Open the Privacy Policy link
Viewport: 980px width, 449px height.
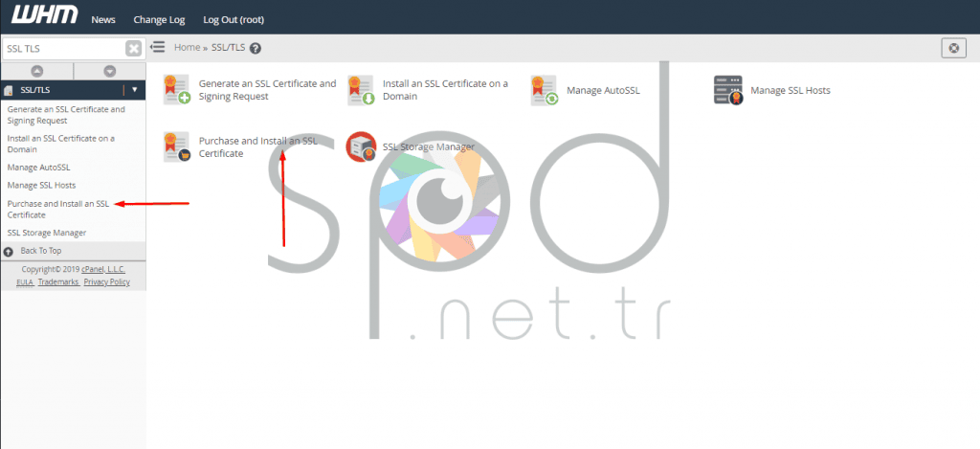pyautogui.click(x=107, y=282)
